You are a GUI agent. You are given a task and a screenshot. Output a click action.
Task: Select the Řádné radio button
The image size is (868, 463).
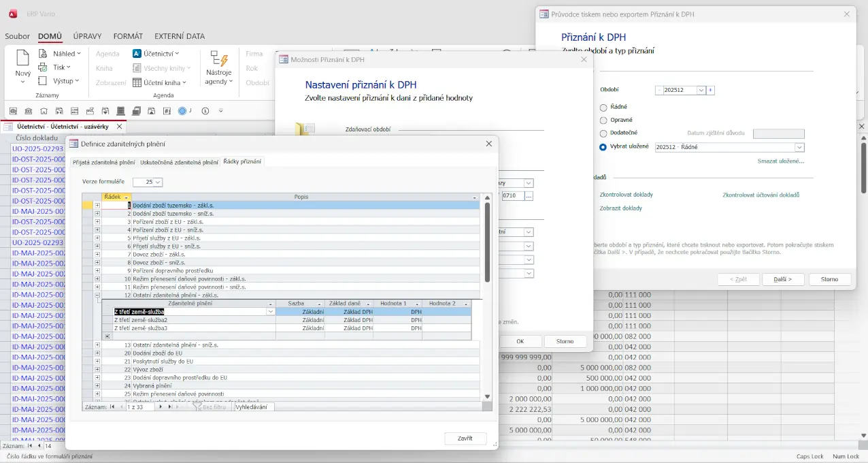(x=603, y=108)
